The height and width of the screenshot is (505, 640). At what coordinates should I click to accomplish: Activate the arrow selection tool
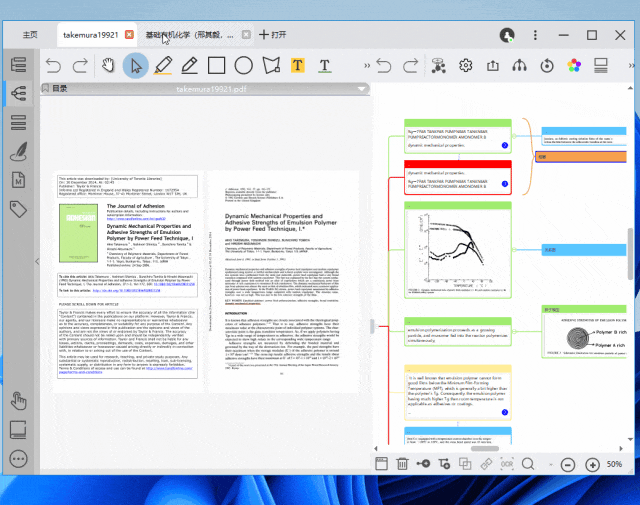pyautogui.click(x=136, y=66)
